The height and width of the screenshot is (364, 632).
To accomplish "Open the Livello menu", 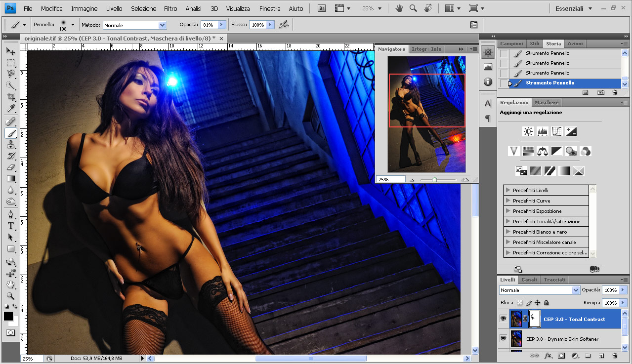I will (114, 8).
